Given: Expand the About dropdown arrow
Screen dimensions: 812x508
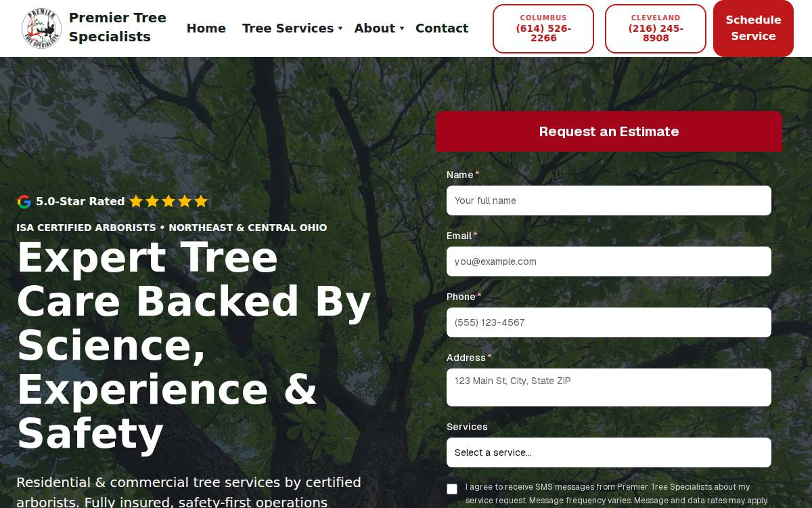Looking at the screenshot, I should click(402, 28).
